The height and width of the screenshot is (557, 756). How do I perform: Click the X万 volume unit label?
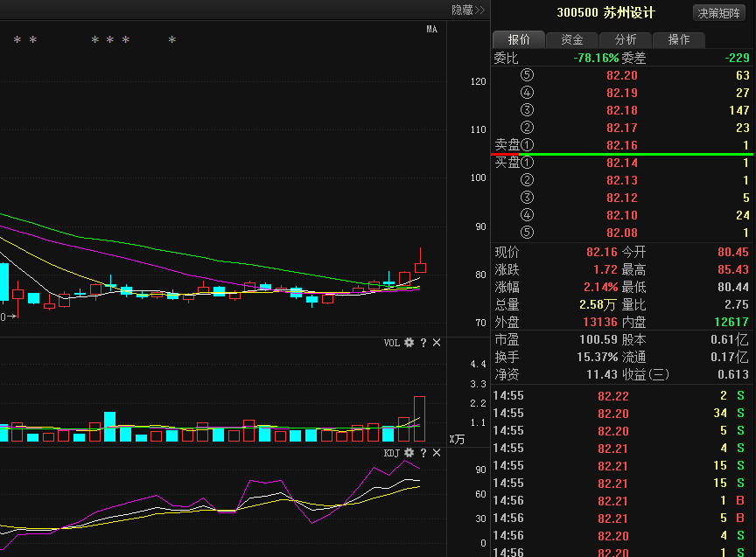coord(457,440)
